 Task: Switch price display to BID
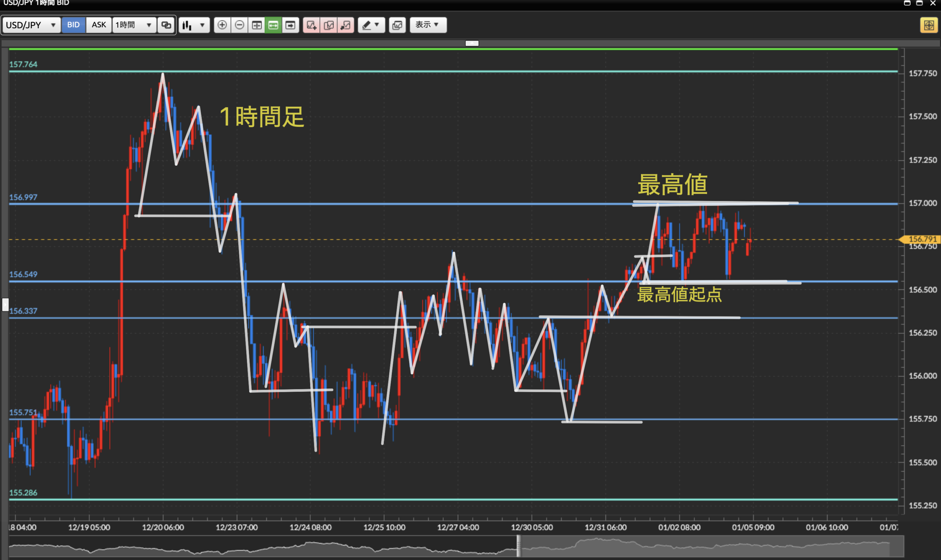pyautogui.click(x=73, y=25)
